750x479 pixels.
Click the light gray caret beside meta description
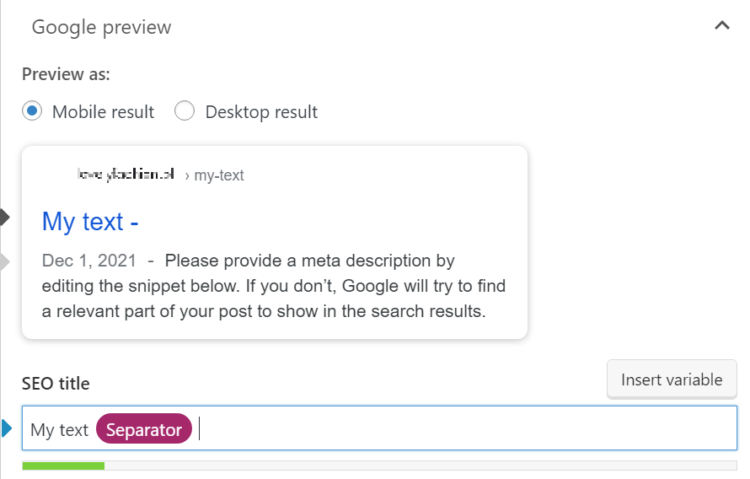click(4, 261)
